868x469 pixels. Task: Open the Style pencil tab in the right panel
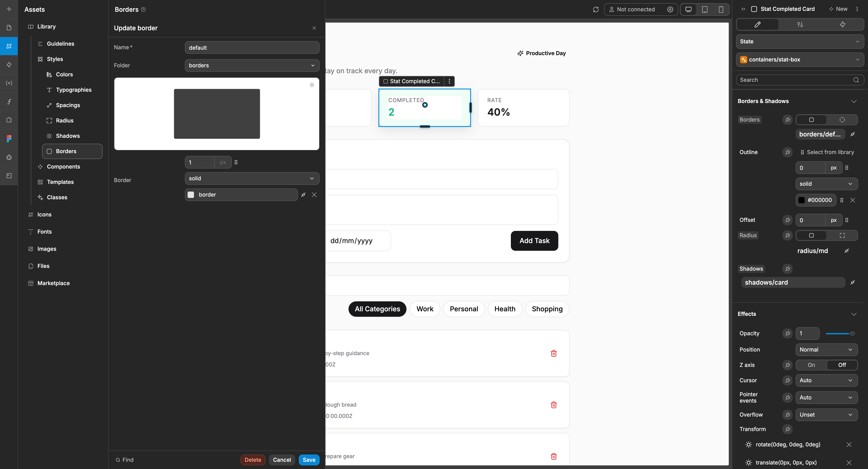757,24
